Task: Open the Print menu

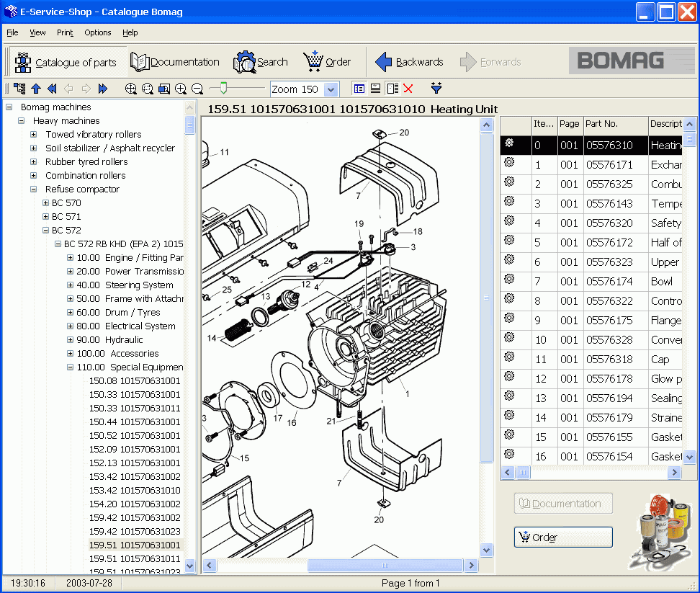Action: click(65, 32)
